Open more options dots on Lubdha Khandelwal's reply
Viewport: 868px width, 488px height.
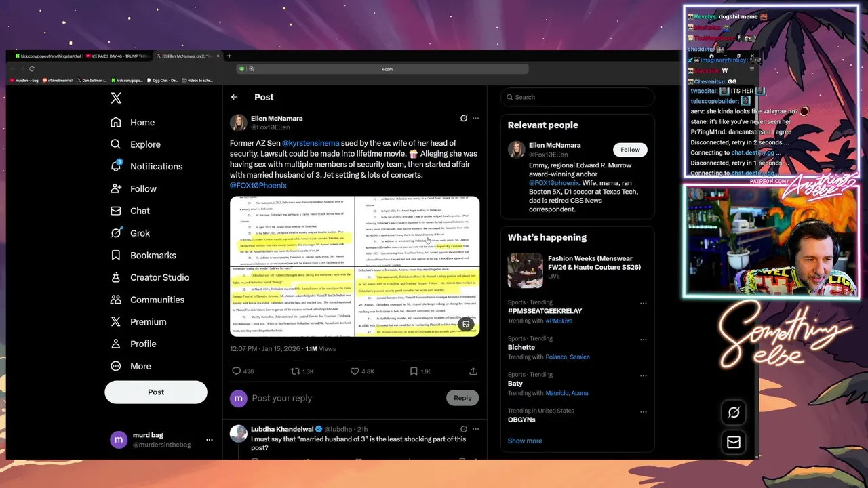pyautogui.click(x=476, y=429)
